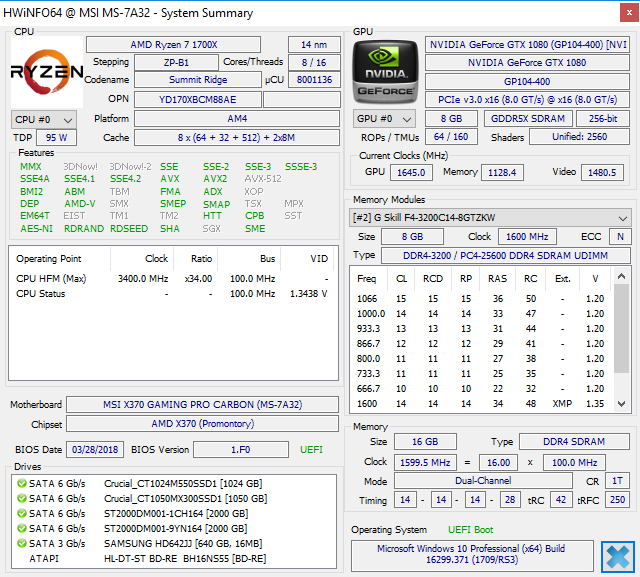Image resolution: width=640 pixels, height=577 pixels.
Task: Select the CPU Status operating point row
Action: [x=173, y=294]
